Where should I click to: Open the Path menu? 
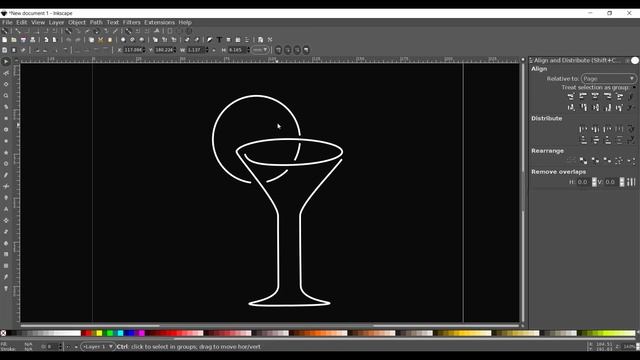coord(96,22)
